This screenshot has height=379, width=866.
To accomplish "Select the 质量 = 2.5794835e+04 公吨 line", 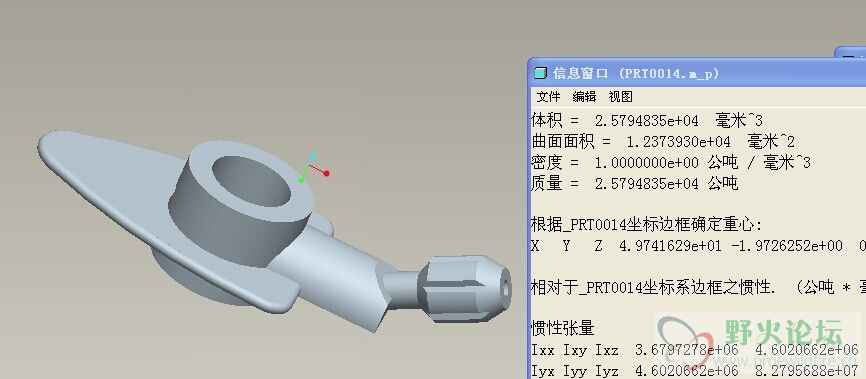I will click(x=635, y=183).
